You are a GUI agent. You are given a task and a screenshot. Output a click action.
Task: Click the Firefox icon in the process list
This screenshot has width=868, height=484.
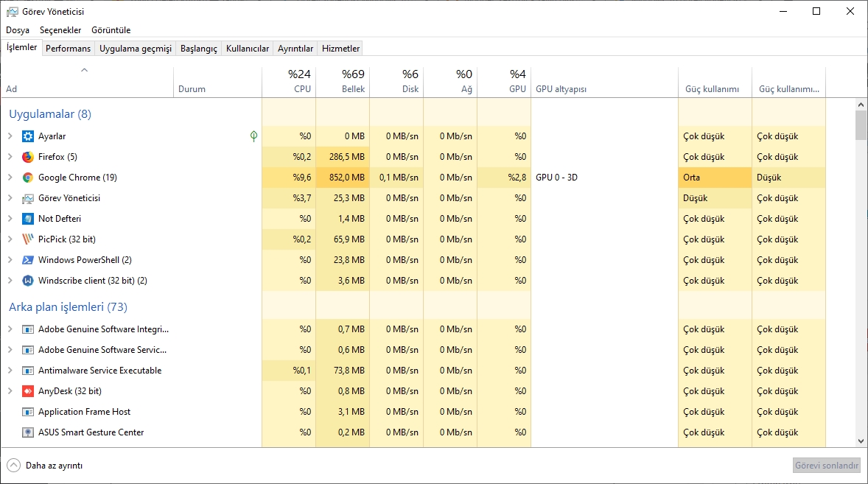pos(28,157)
